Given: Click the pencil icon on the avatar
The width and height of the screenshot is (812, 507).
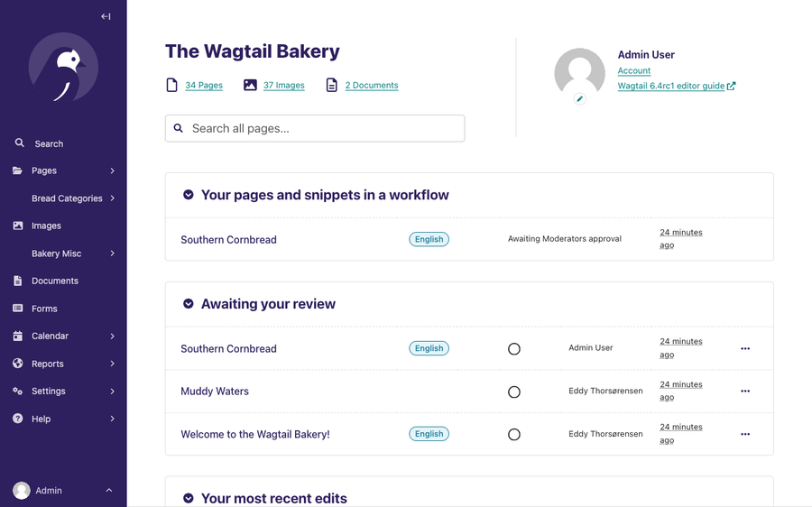Looking at the screenshot, I should click(x=579, y=99).
